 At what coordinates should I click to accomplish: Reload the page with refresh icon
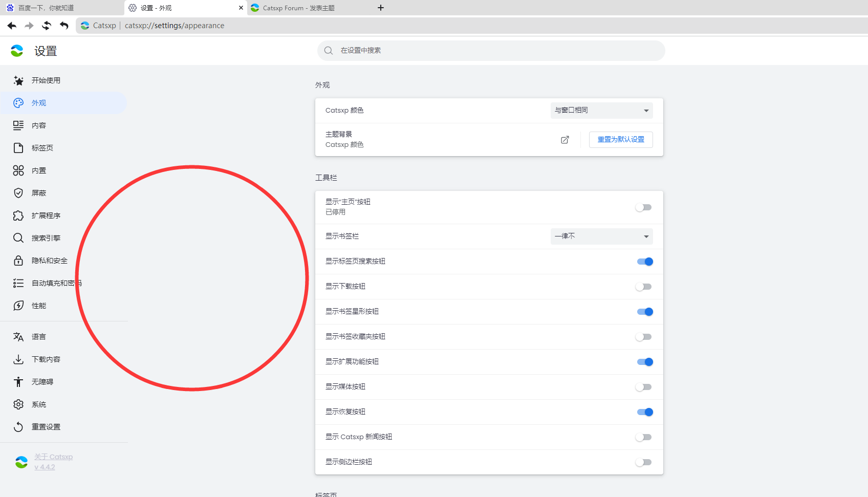coord(47,26)
